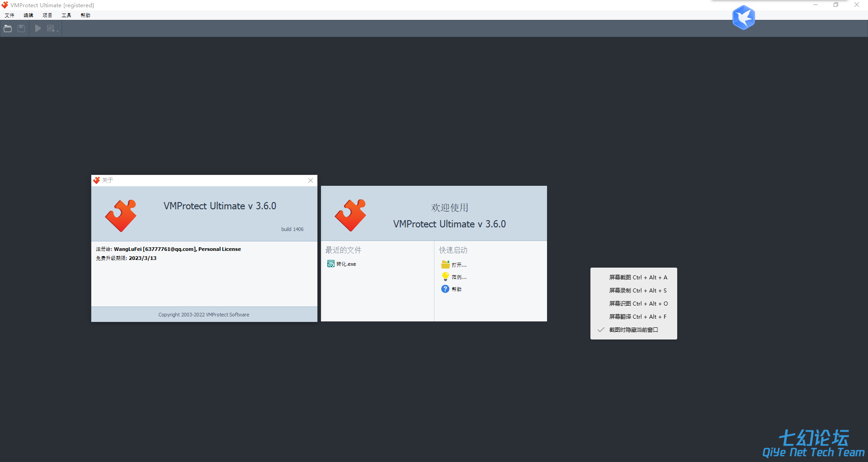Click the 最近的文件 heading
868x462 pixels.
tap(343, 250)
